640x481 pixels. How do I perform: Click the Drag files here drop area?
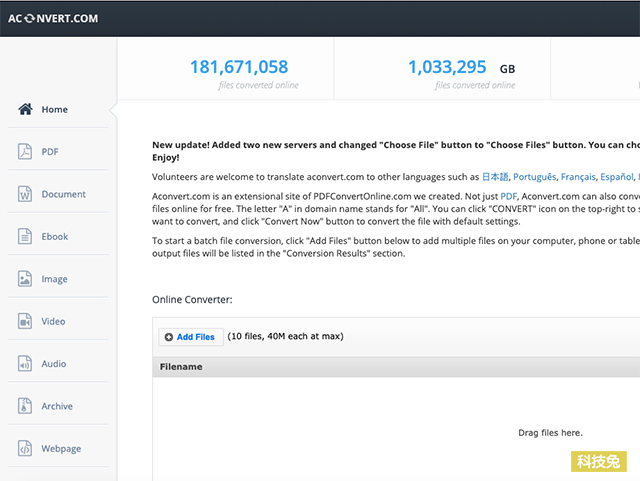(550, 433)
